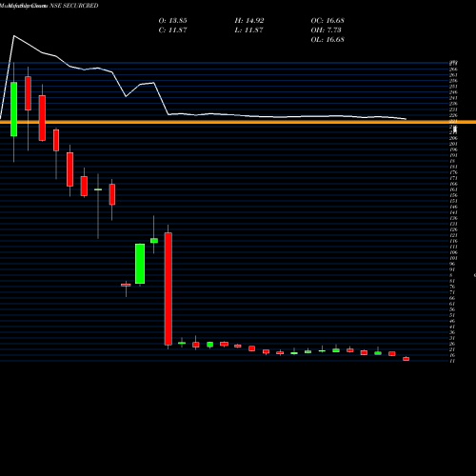476x476 pixels.
Task: Click the last red candlestick at chart end
Action: [x=406, y=359]
